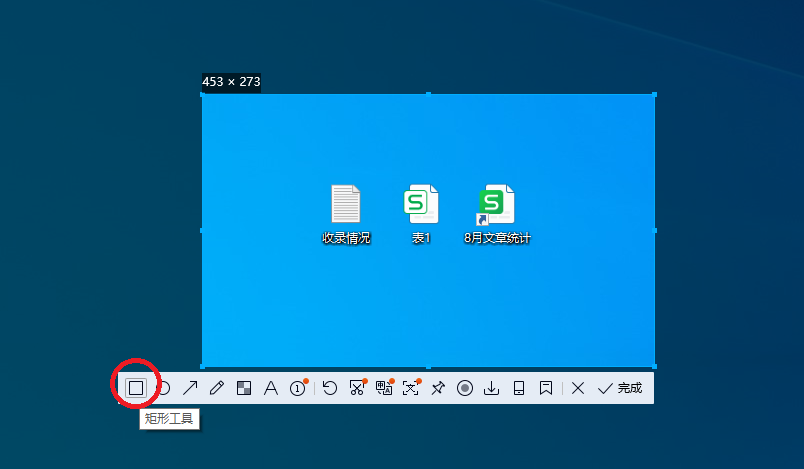Send screenshot to phone
The height and width of the screenshot is (469, 804).
pyautogui.click(x=519, y=388)
